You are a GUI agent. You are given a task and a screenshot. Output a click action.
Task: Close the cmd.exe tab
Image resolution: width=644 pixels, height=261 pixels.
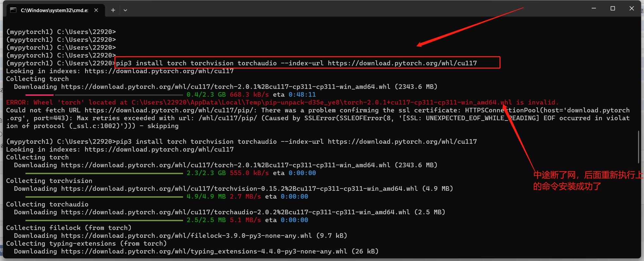pyautogui.click(x=96, y=10)
